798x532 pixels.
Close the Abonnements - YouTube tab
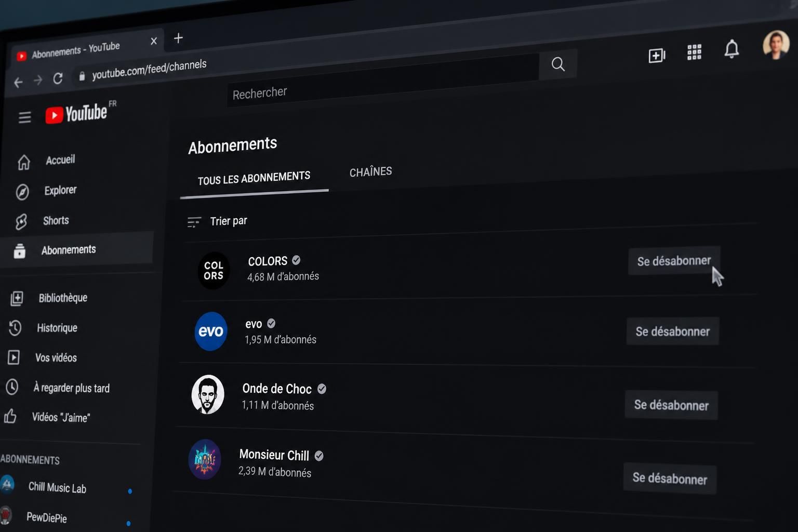coord(154,41)
